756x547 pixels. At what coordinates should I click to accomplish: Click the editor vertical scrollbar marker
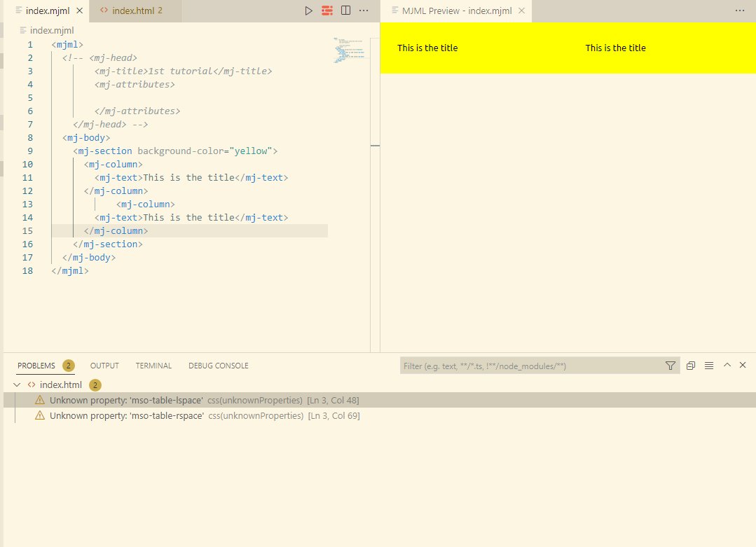click(x=375, y=146)
